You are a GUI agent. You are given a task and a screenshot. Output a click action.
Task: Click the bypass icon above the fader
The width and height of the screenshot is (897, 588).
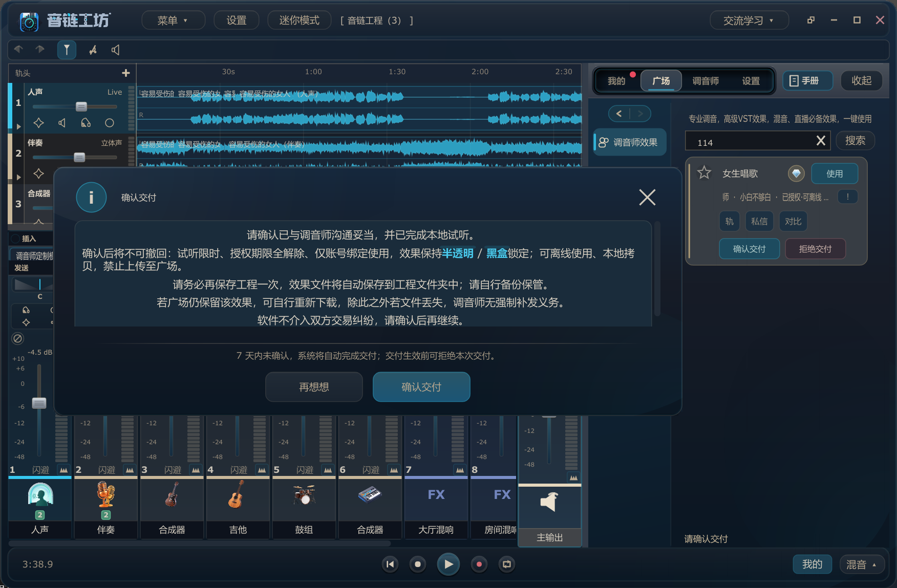[x=17, y=338]
